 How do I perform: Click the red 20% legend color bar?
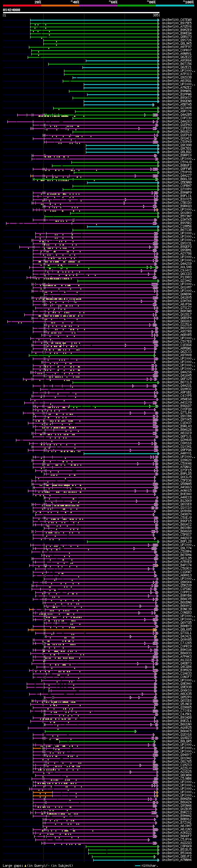click(x=22, y=6)
